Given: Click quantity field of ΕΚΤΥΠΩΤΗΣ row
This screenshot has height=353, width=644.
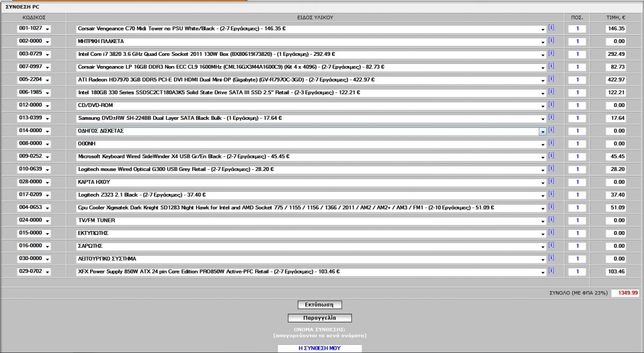Looking at the screenshot, I should 577,233.
